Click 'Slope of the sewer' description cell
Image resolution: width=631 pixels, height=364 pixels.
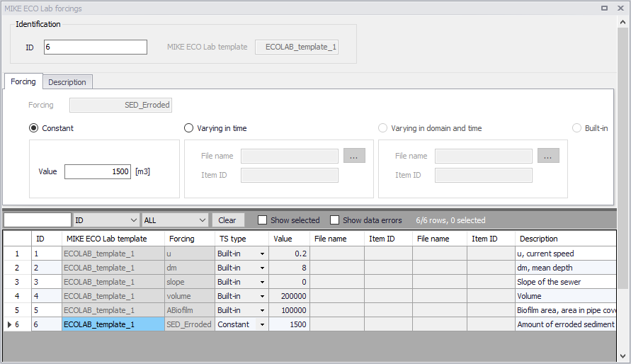coord(565,282)
